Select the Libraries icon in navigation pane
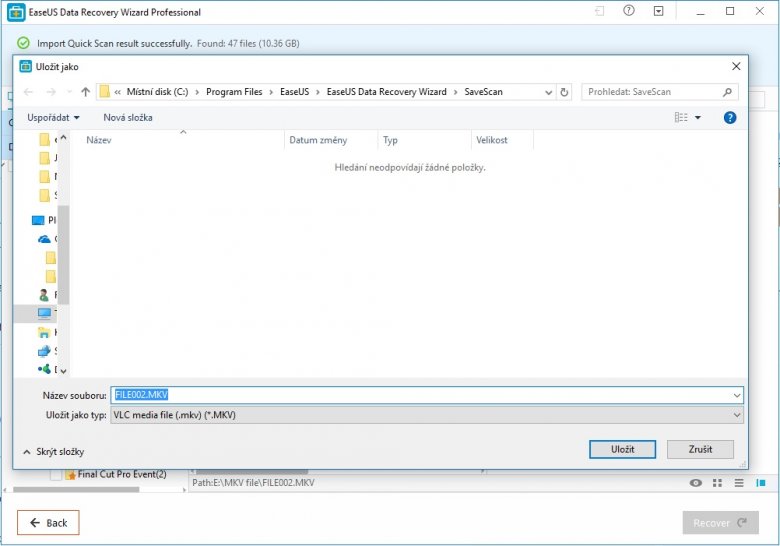780x546 pixels. click(x=44, y=332)
